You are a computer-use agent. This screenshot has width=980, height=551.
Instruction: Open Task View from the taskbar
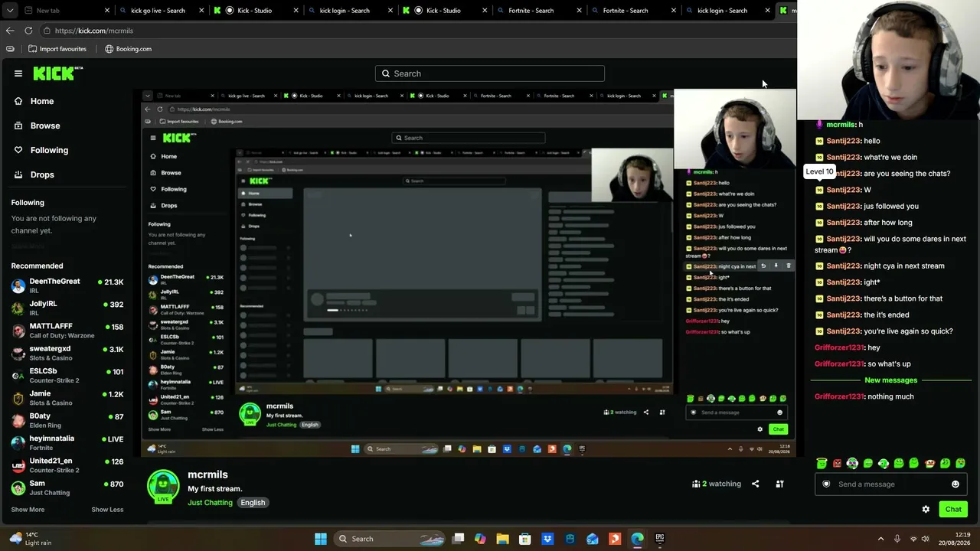coord(458,539)
